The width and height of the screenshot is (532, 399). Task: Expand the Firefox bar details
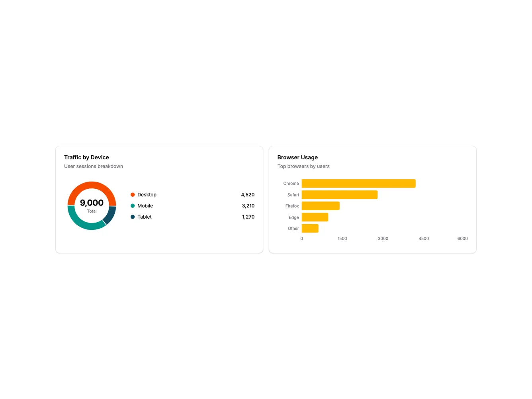[x=320, y=205]
